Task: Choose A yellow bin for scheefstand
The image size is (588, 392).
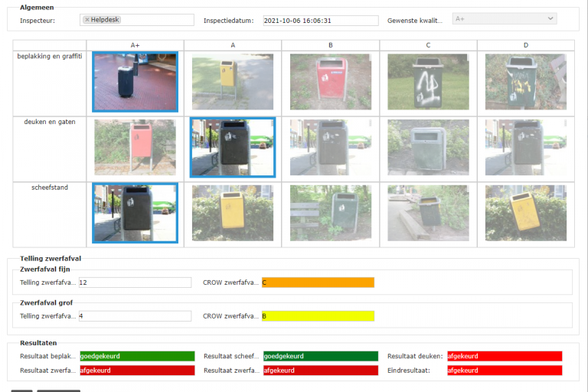Action: click(x=233, y=213)
